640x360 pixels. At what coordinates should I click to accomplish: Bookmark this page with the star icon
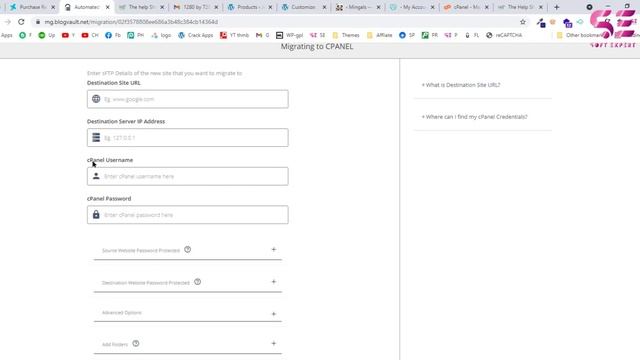(x=523, y=22)
